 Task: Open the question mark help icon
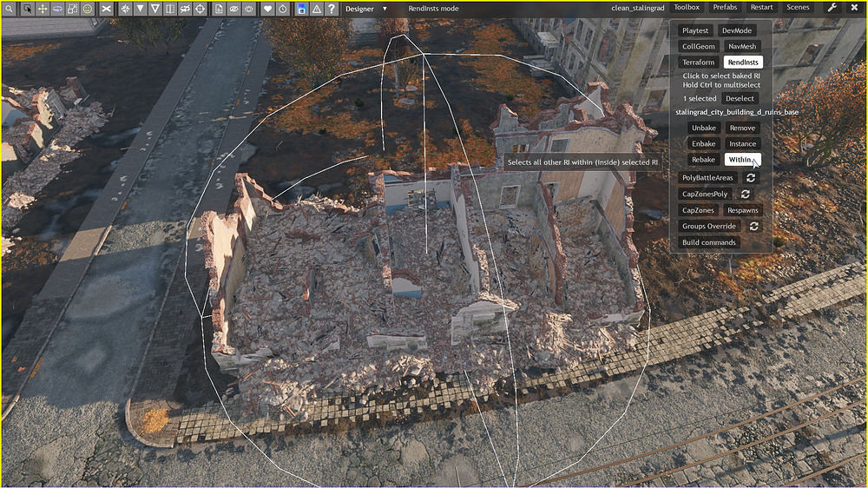pyautogui.click(x=331, y=9)
